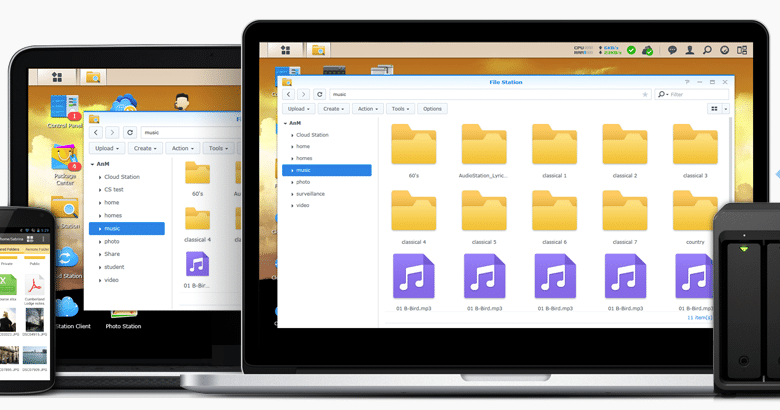
Task: Open the Tools dropdown in laptop File Station
Action: 400,108
